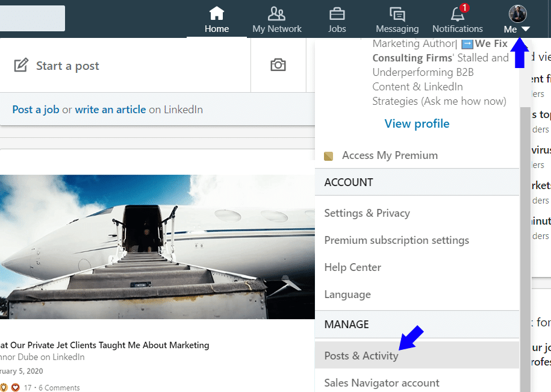Click the Start a post pencil icon

[x=20, y=65]
